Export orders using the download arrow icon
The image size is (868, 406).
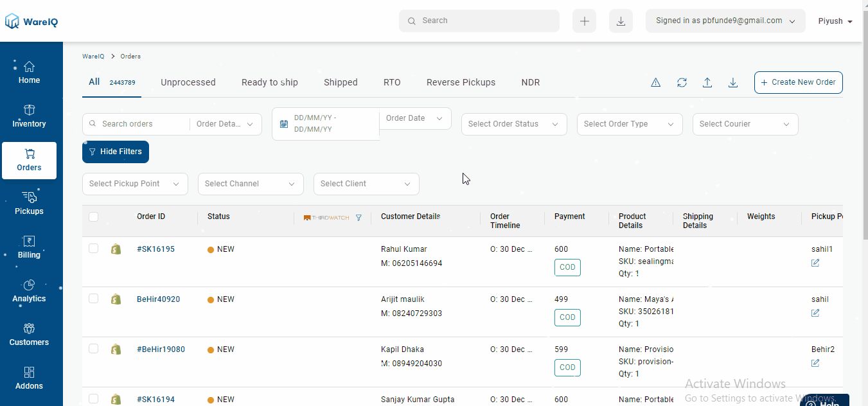(733, 82)
